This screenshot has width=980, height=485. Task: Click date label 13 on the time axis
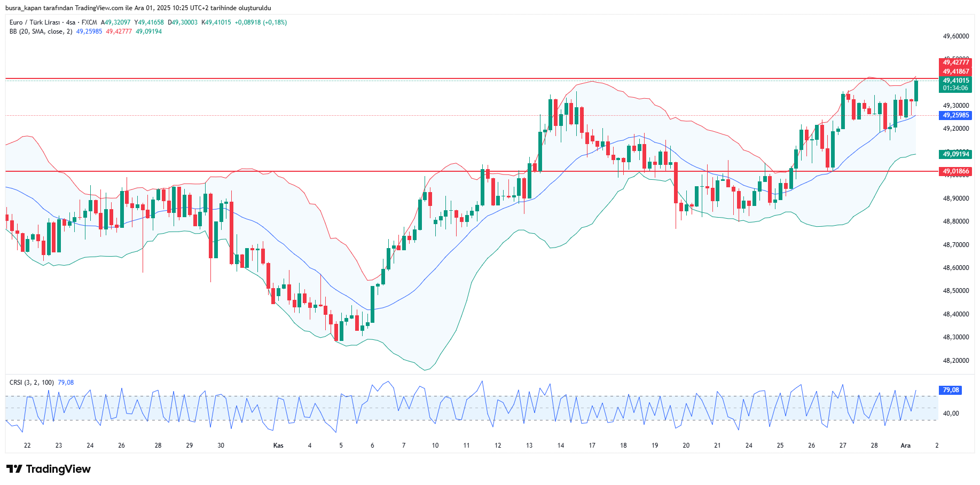[x=529, y=446]
